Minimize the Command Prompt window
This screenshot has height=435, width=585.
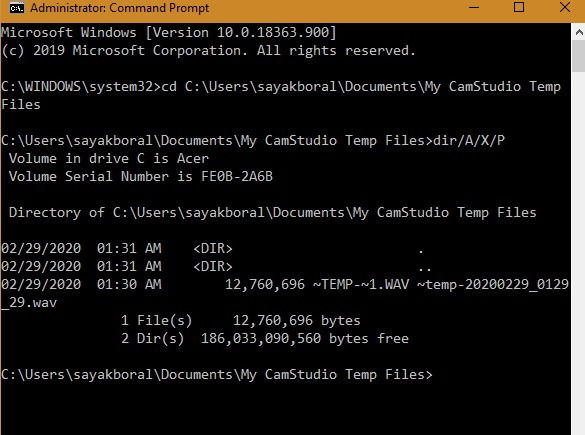(x=473, y=7)
